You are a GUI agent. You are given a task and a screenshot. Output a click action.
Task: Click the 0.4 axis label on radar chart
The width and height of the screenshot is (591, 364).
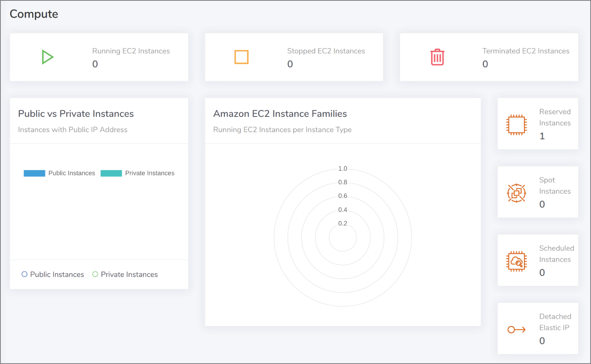point(343,210)
